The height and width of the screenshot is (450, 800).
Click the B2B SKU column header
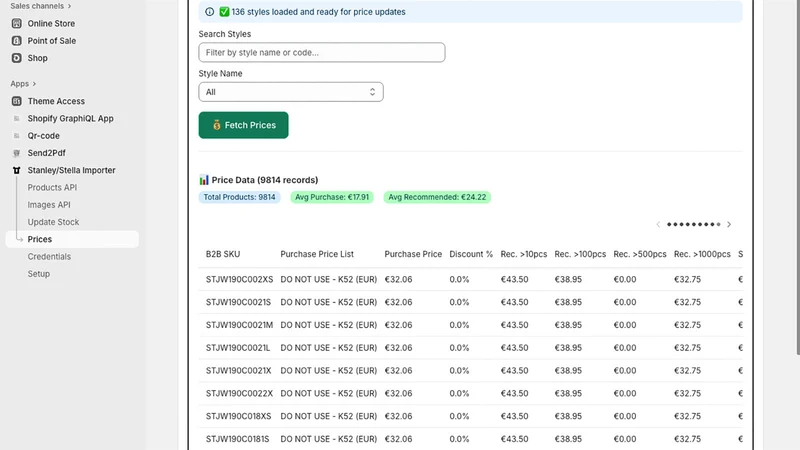click(x=223, y=254)
